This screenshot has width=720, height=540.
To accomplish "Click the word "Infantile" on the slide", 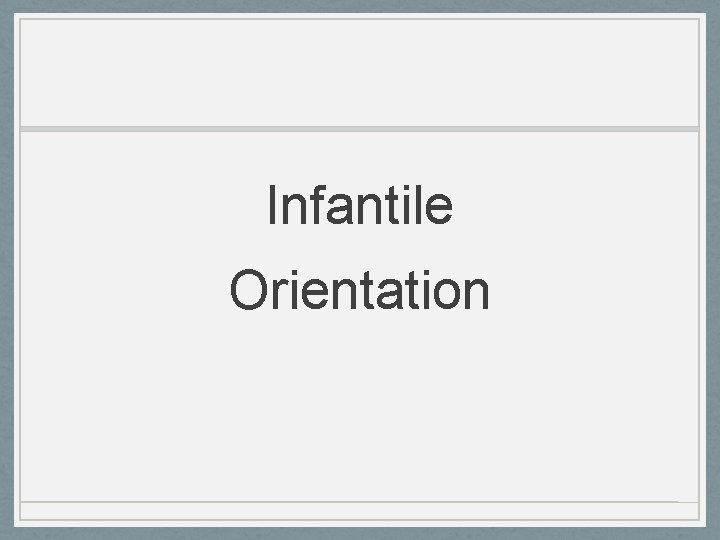I will (x=359, y=206).
